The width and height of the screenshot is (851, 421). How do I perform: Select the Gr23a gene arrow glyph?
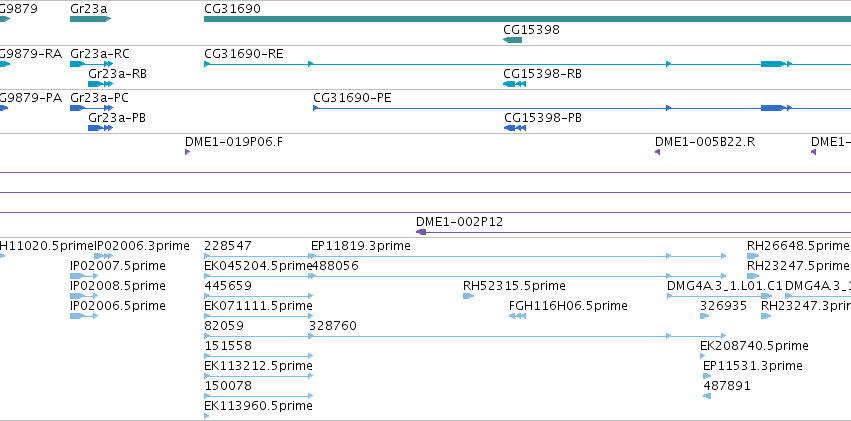(90, 19)
